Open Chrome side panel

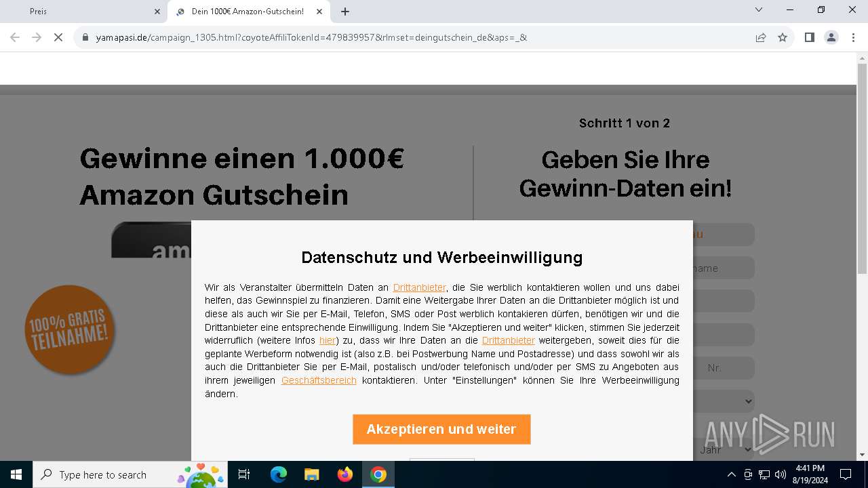(x=809, y=37)
